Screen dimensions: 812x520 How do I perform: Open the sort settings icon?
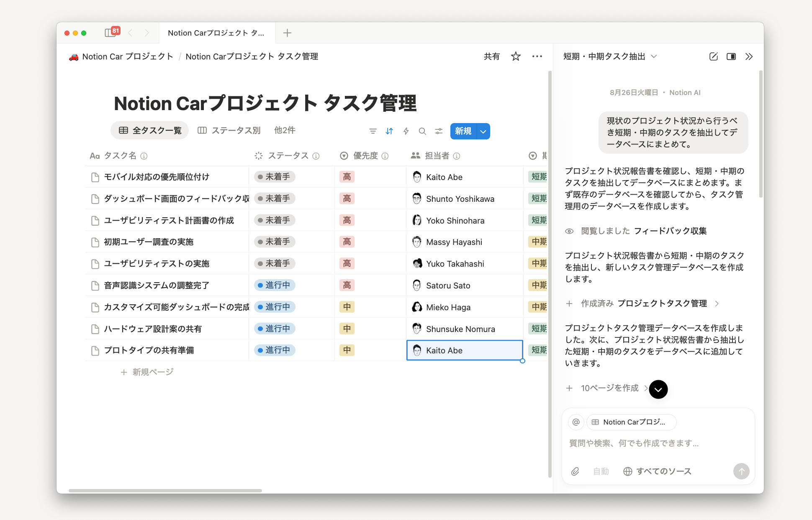click(389, 131)
